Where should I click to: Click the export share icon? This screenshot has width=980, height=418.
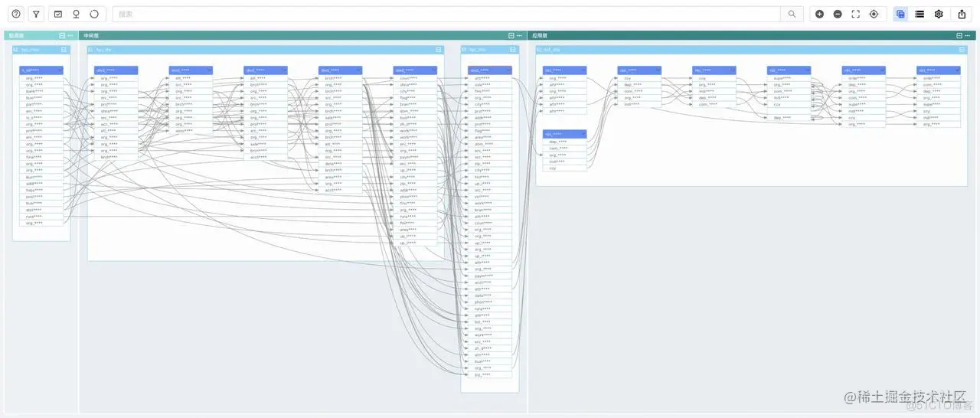pyautogui.click(x=962, y=14)
